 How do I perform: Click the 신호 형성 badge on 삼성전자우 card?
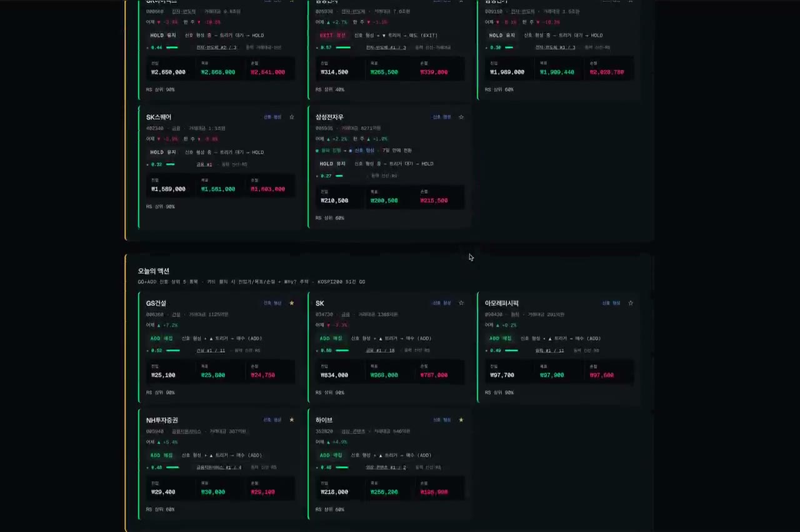(x=442, y=117)
